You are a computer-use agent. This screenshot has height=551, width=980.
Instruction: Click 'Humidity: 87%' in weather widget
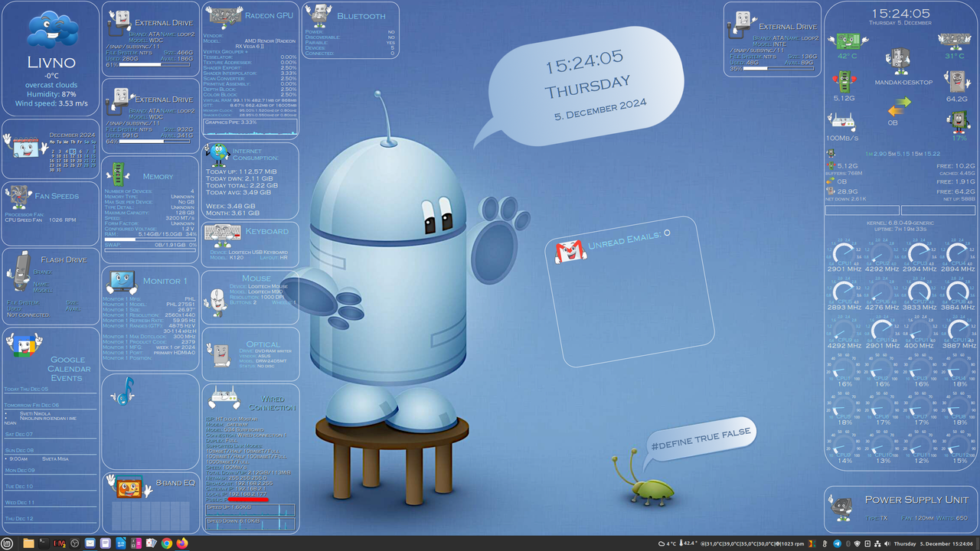[52, 94]
